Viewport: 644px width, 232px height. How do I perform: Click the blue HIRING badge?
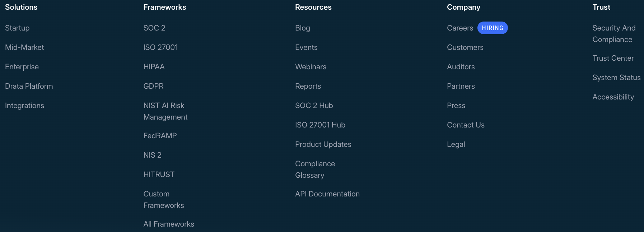(x=493, y=28)
